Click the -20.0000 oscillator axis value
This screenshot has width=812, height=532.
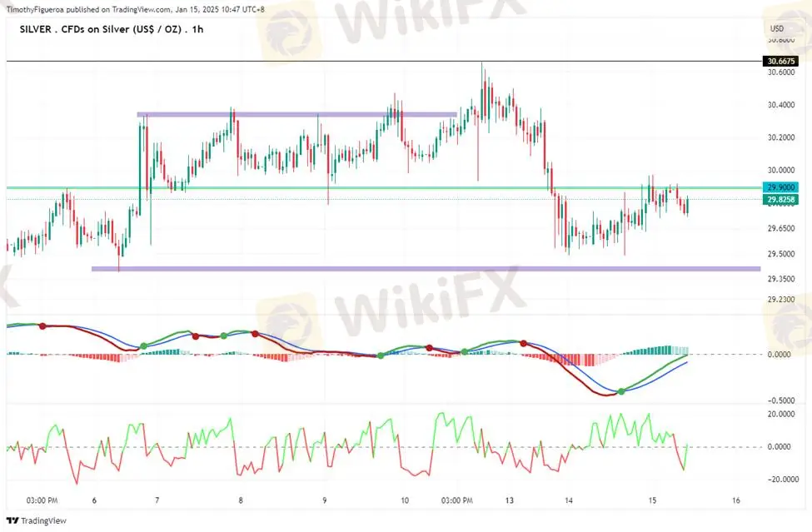point(782,480)
